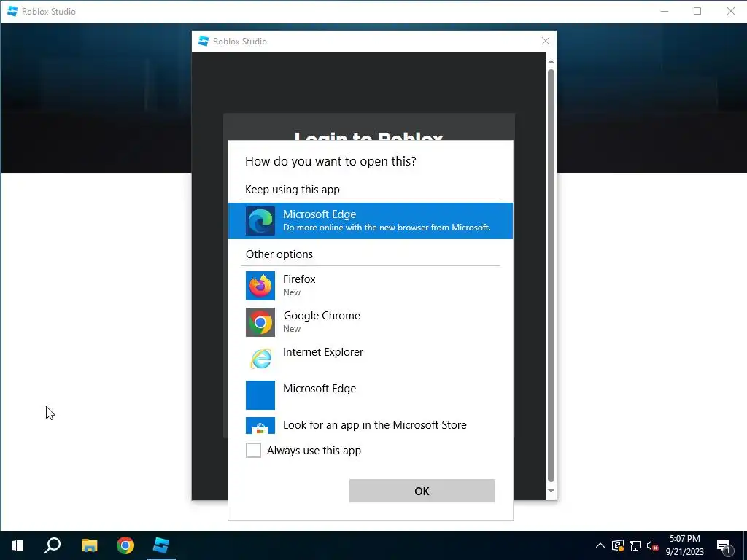
Task: Confirm with the OK button
Action: coord(422,491)
